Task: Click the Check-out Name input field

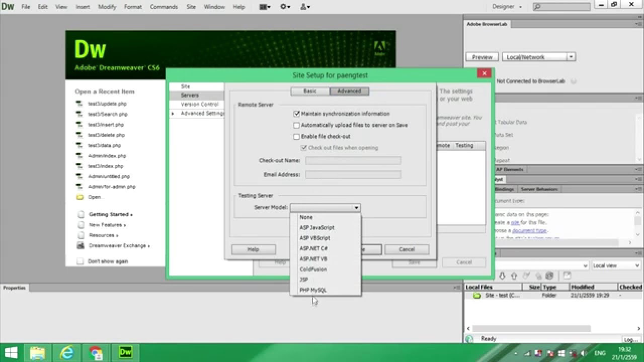Action: (x=353, y=160)
